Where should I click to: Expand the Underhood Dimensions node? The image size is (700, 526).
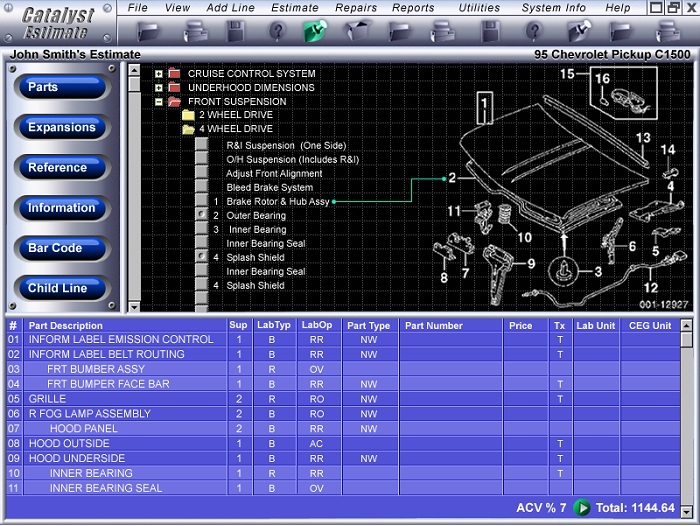158,88
